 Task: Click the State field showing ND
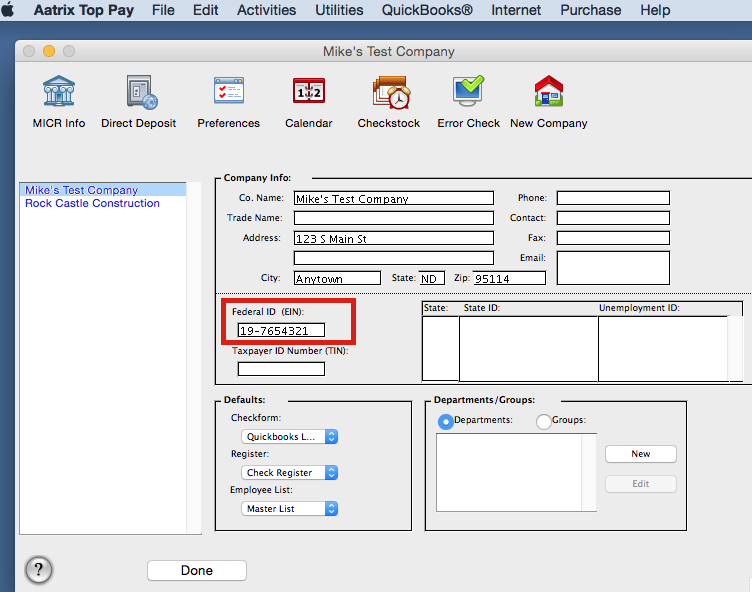(x=432, y=278)
